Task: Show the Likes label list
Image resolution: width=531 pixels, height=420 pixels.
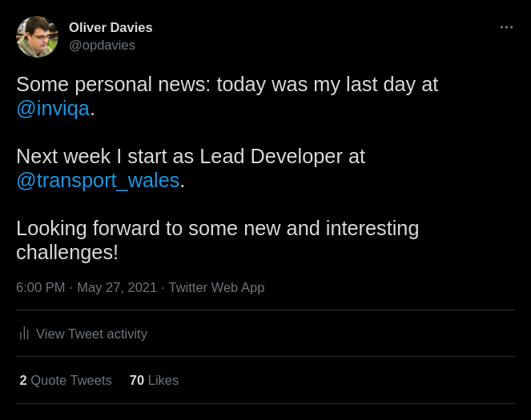Action: 163,380
